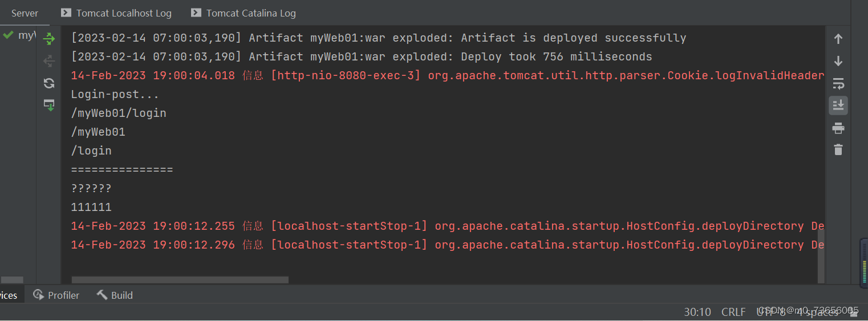Click the 'Artifact is deployed successfully' log line
868x321 pixels.
(379, 38)
